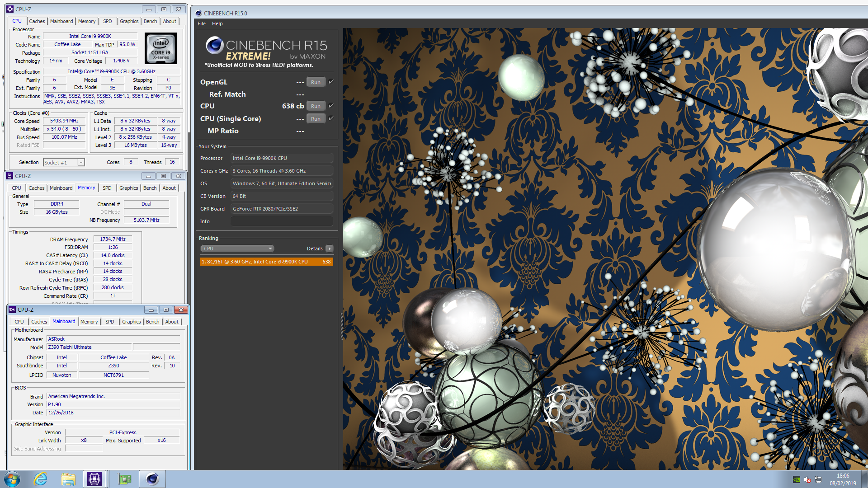Open ranking details with the arrow icon
Screen dimensions: 868x488
pos(330,249)
